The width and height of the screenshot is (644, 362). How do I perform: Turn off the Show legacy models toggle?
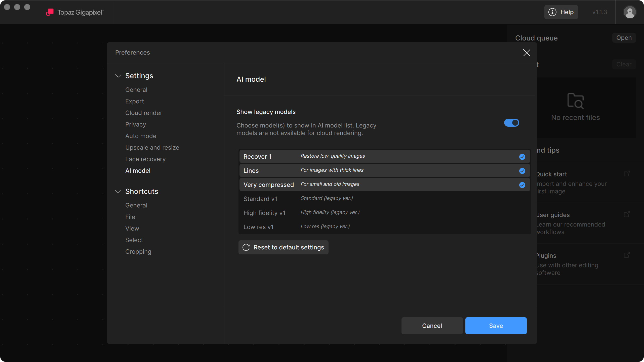pyautogui.click(x=511, y=123)
